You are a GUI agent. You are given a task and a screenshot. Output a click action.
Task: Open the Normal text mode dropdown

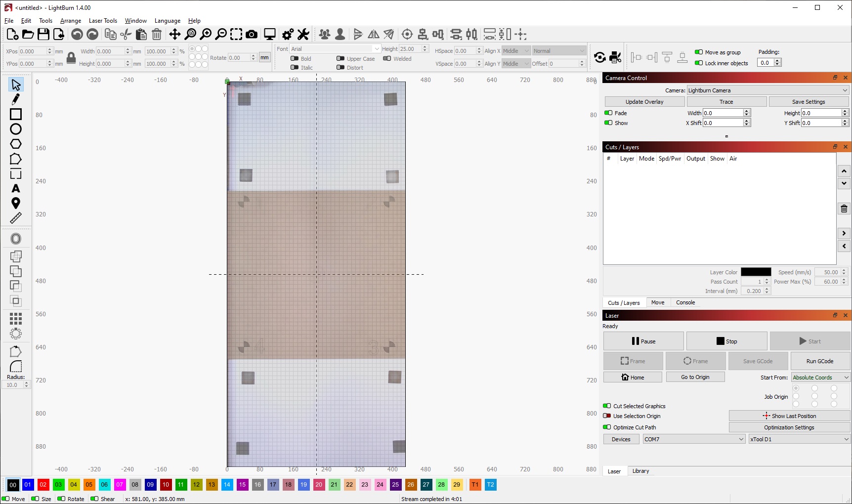559,51
